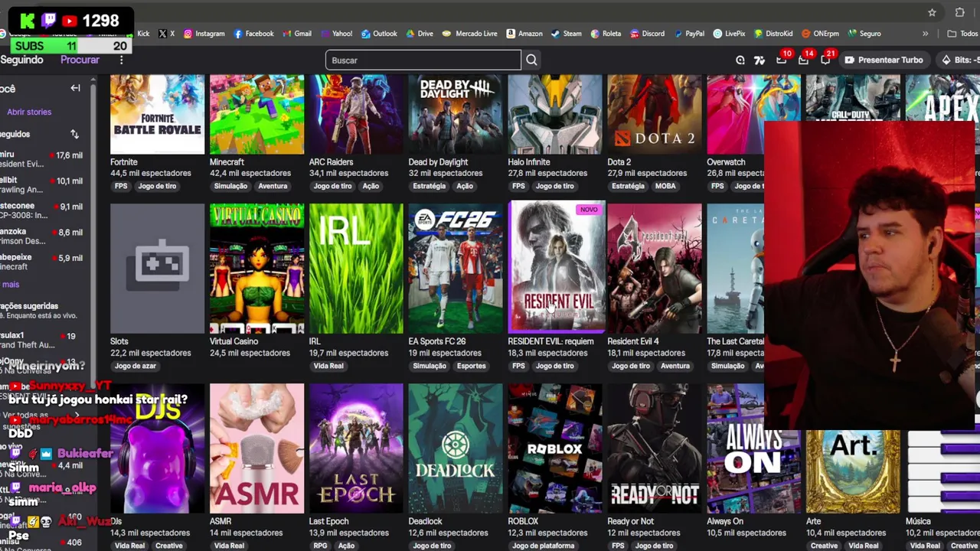Open whispers icon with badge 21
980x551 pixels.
tap(826, 60)
